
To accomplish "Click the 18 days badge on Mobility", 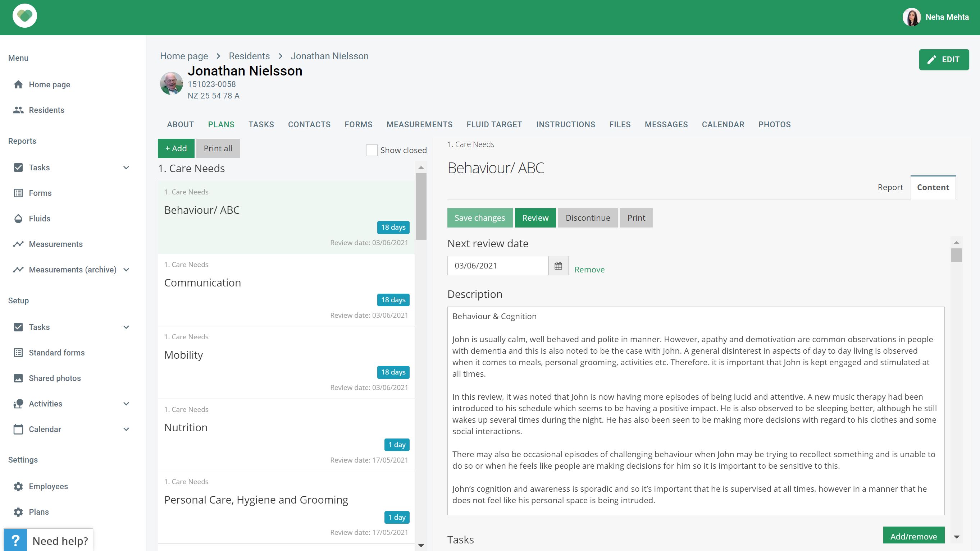I will [393, 372].
